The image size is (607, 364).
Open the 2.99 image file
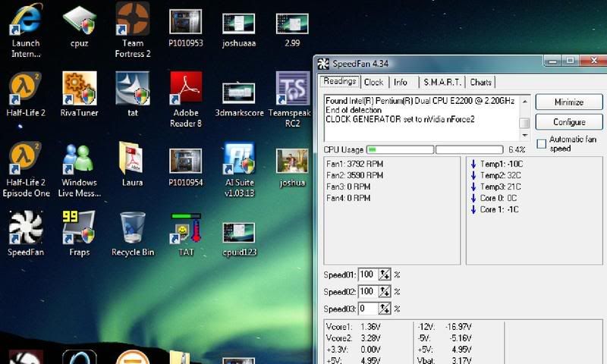click(x=292, y=30)
